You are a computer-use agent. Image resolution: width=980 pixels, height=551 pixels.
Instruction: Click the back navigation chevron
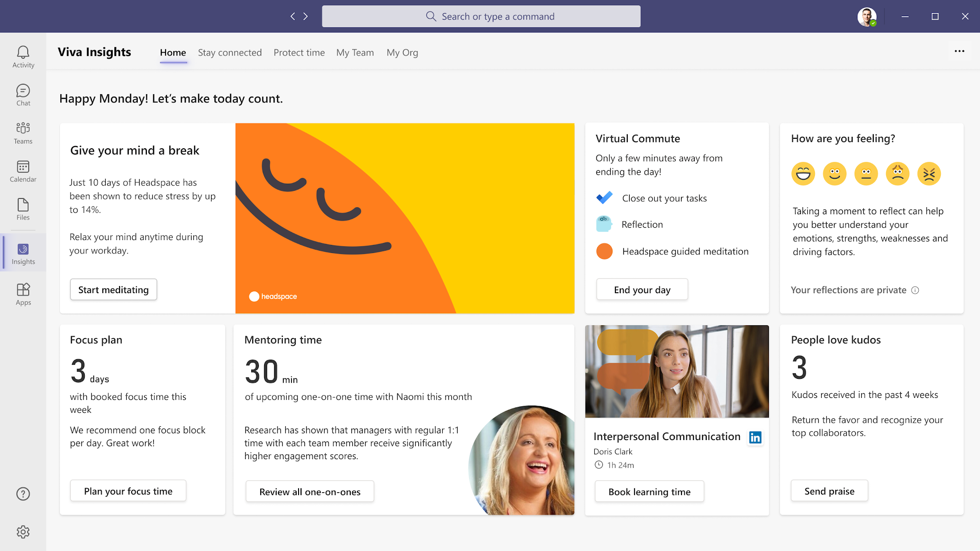pos(293,16)
